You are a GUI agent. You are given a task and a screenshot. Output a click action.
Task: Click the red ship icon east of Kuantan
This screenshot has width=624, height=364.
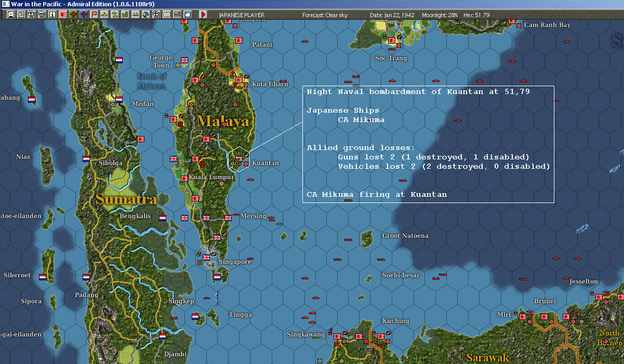click(x=250, y=180)
